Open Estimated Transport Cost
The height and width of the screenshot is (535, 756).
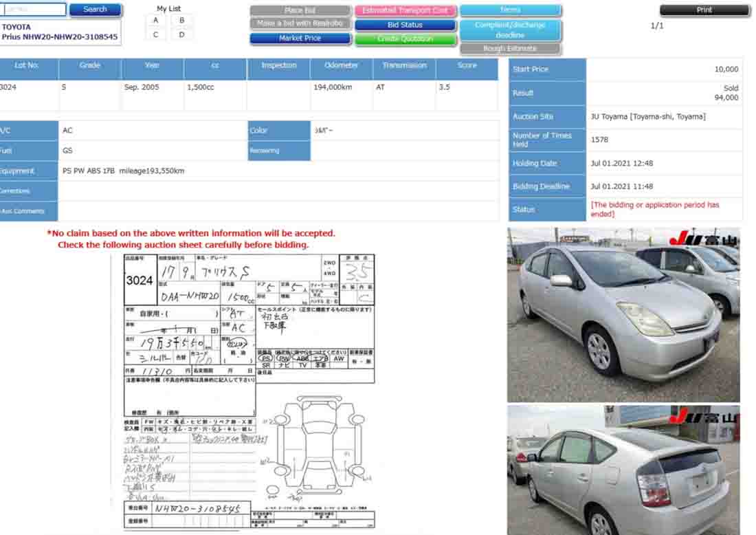pyautogui.click(x=405, y=10)
